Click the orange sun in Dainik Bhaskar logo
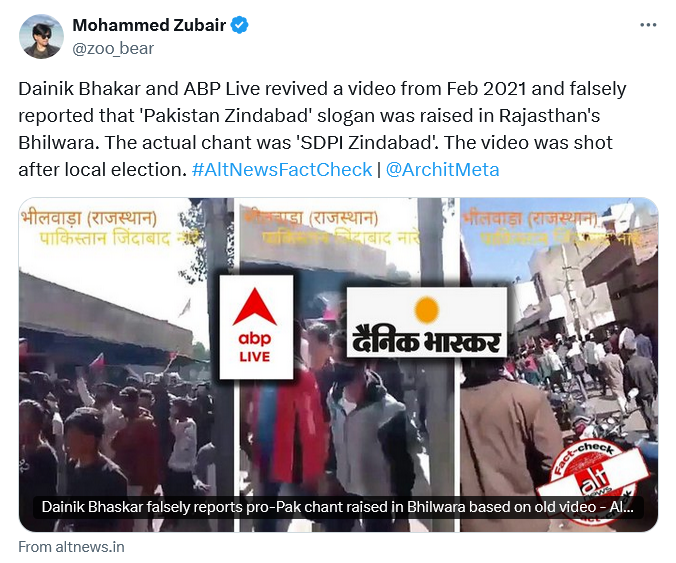676x563 pixels. pyautogui.click(x=427, y=310)
